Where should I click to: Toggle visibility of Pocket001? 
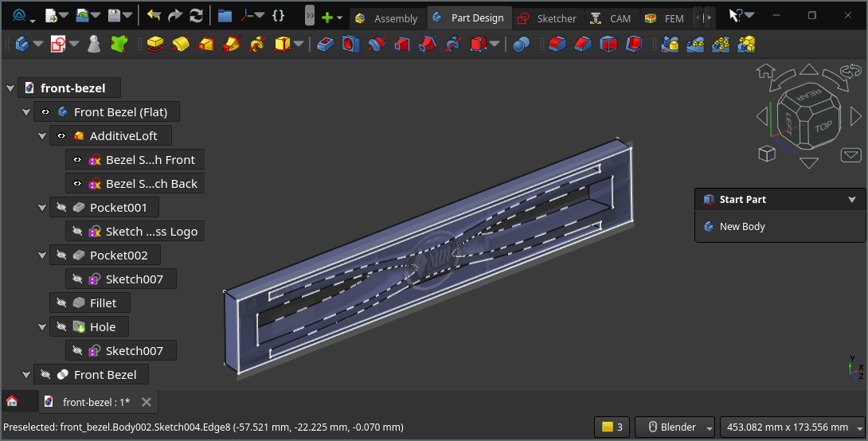coord(61,208)
